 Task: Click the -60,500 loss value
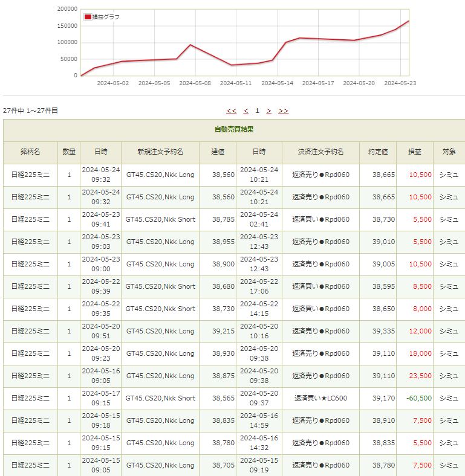[419, 398]
